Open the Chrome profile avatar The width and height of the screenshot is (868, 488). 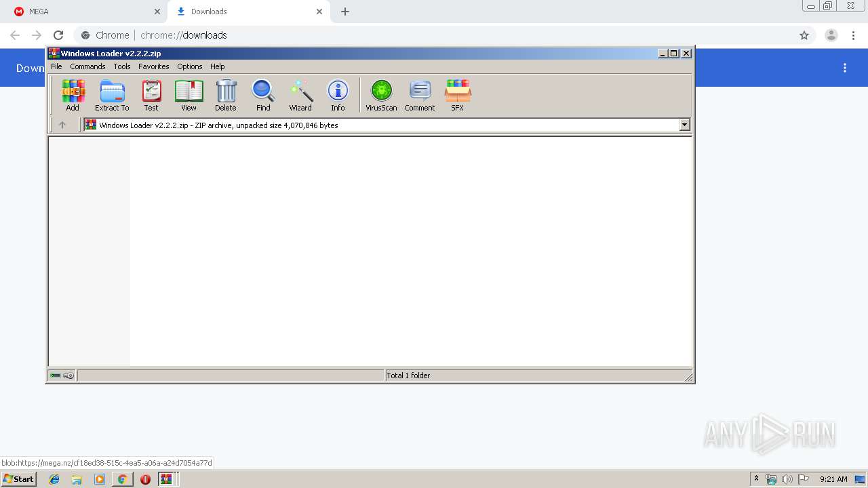pos(831,35)
